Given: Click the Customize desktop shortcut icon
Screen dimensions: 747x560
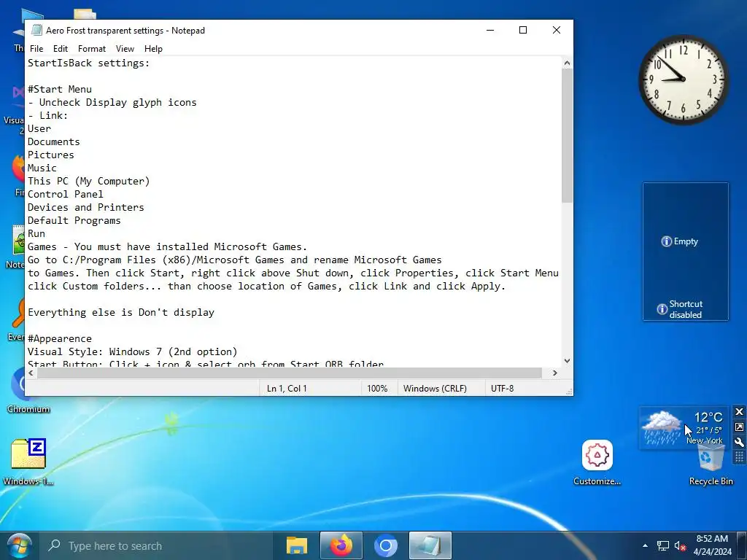Looking at the screenshot, I should pyautogui.click(x=597, y=462).
